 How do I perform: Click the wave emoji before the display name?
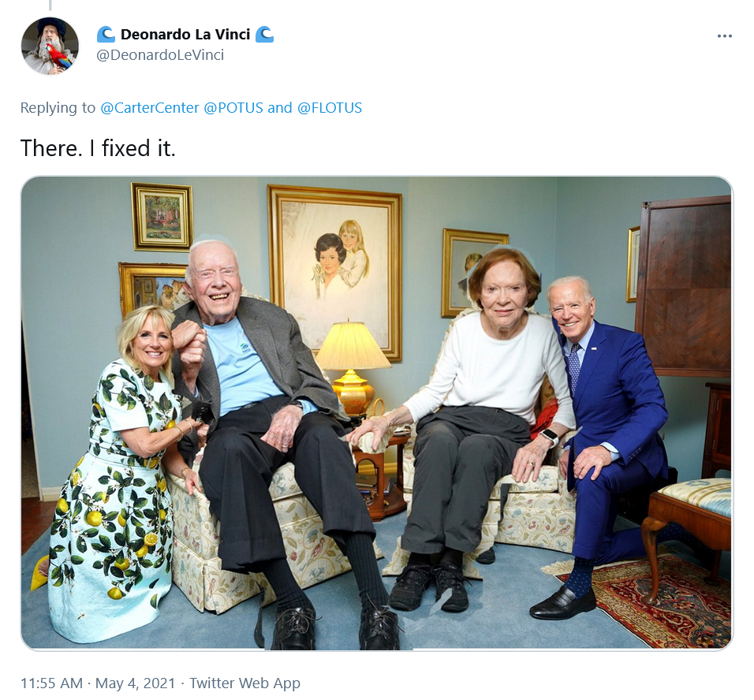click(106, 35)
